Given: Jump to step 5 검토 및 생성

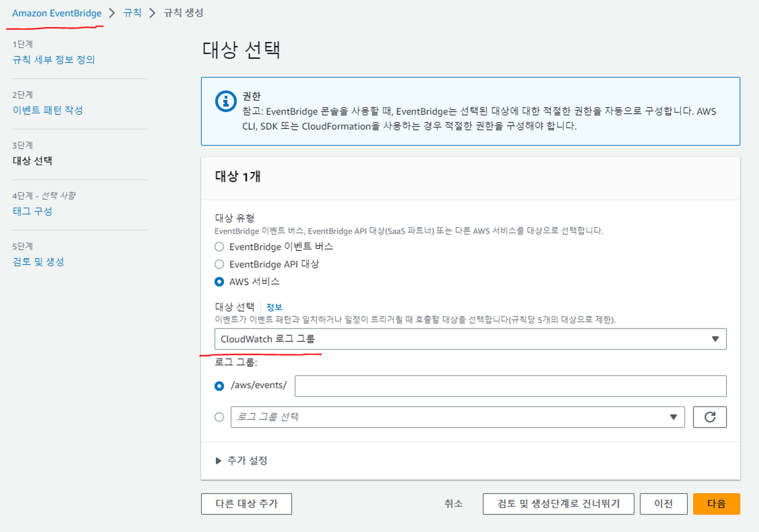Looking at the screenshot, I should (x=38, y=262).
